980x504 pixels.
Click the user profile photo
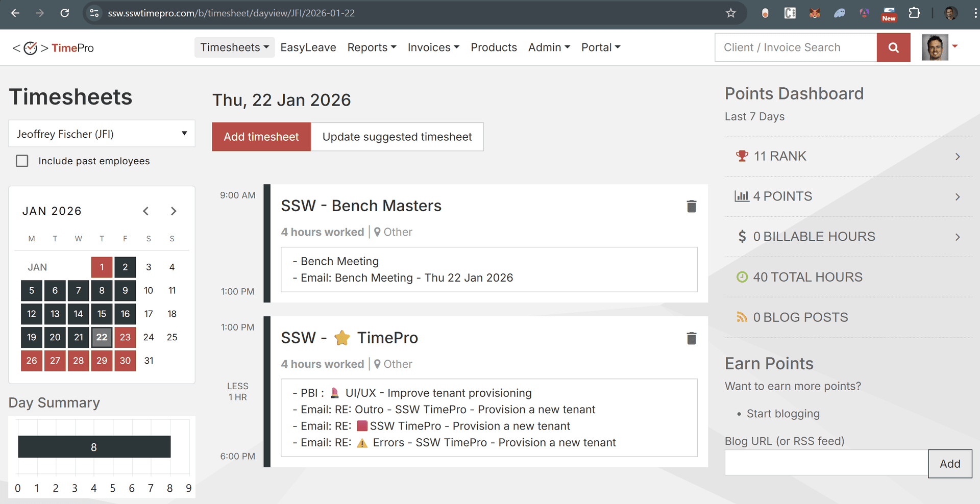tap(935, 47)
